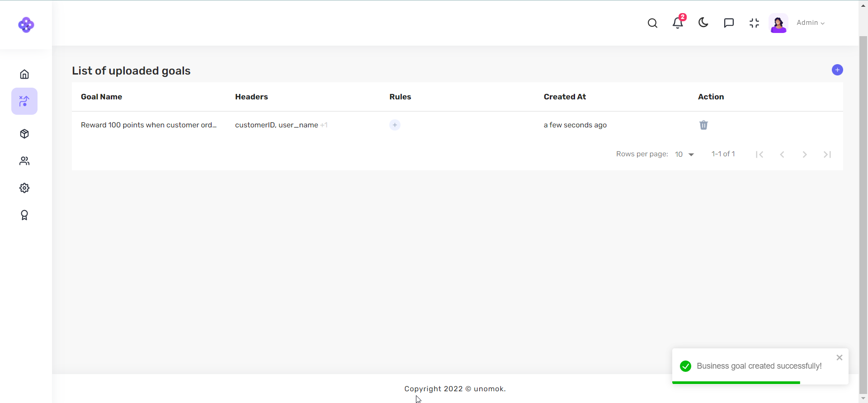Image resolution: width=868 pixels, height=403 pixels.
Task: Open the business goals sidebar icon
Action: pyautogui.click(x=24, y=101)
